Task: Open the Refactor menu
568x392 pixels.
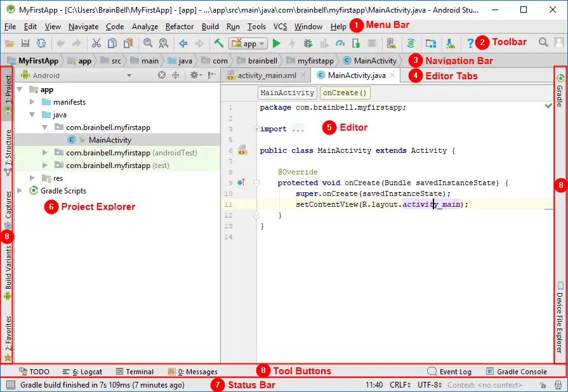Action: click(x=180, y=27)
